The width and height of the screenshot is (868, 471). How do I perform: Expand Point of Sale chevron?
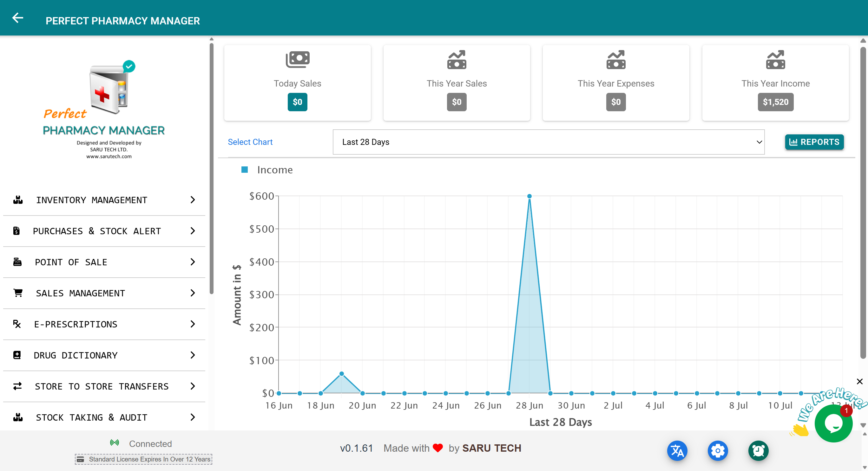click(192, 262)
